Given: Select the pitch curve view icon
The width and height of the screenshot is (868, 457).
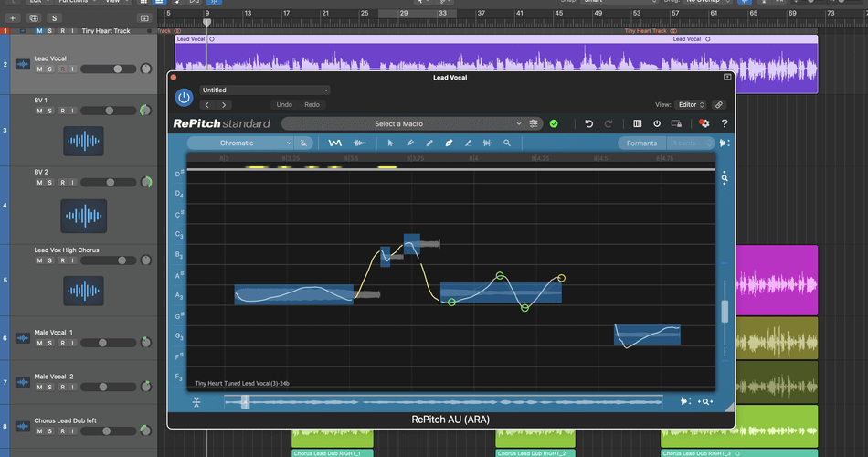Looking at the screenshot, I should [x=335, y=143].
